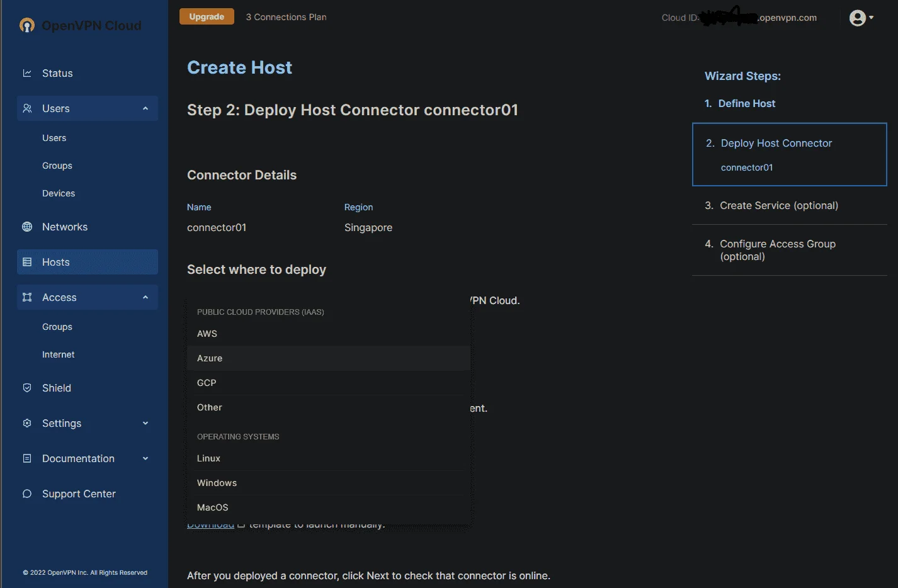The height and width of the screenshot is (588, 898).
Task: Click the Status chart icon
Action: [x=27, y=73]
